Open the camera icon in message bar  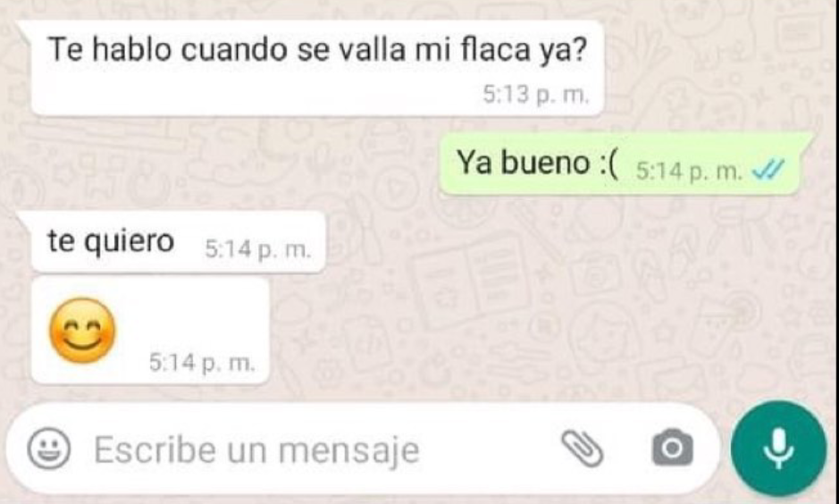(673, 448)
